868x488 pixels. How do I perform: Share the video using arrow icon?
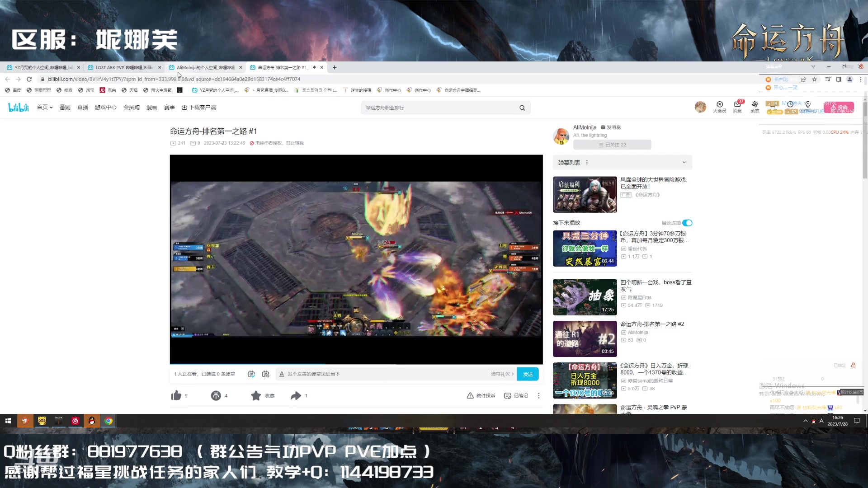(x=296, y=395)
